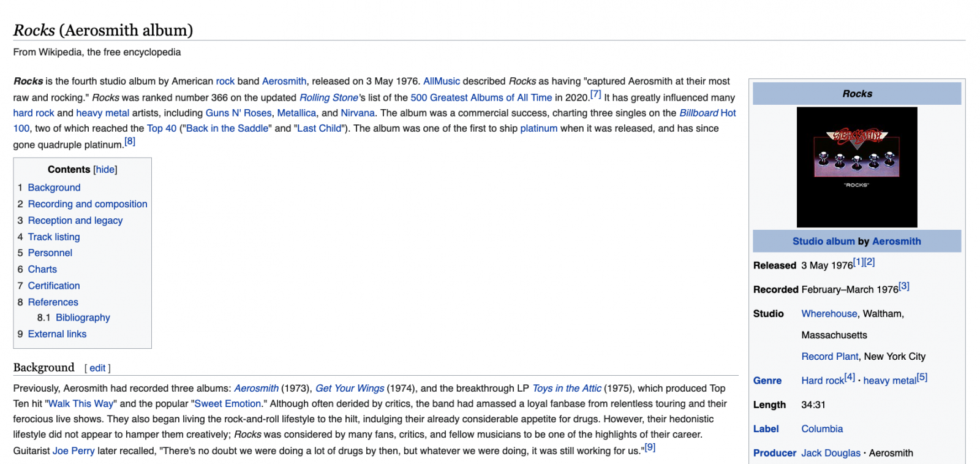Open External links contents entry
Screen dimensions: 980x464
(57, 334)
